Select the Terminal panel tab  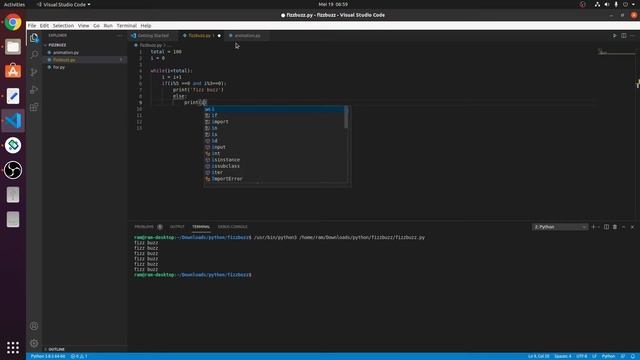pos(201,227)
